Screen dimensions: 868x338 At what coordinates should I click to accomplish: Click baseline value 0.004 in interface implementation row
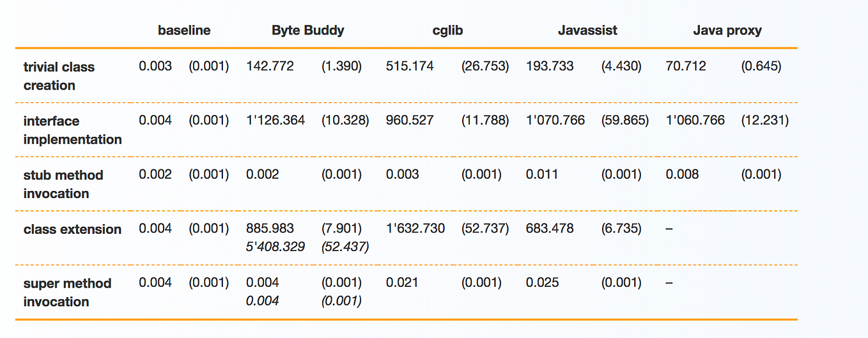155,120
